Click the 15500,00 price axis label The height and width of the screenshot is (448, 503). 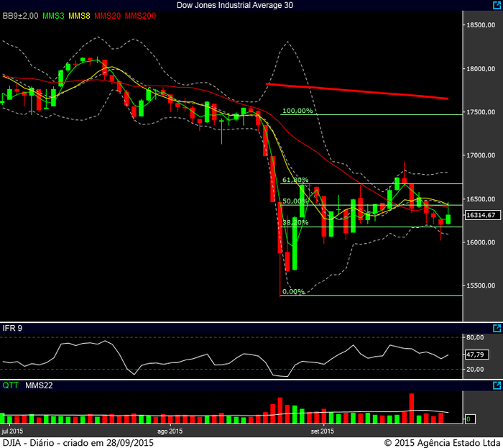481,285
